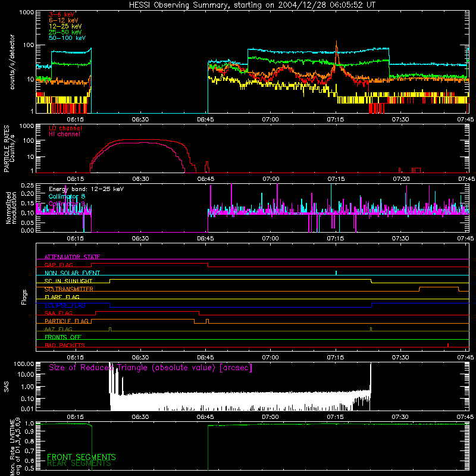Select the '3-6 keV' legend label
This screenshot has width=476, height=476.
coord(62,14)
